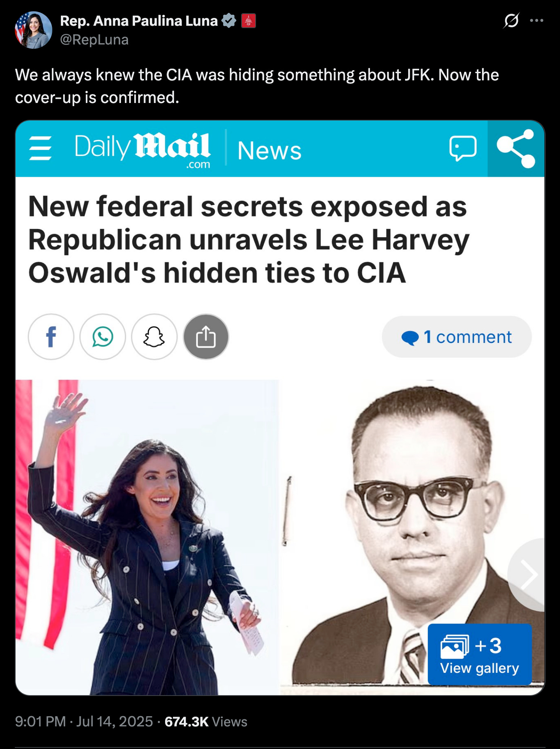This screenshot has height=749, width=560.
Task: Open the @RepLuna handle link
Action: tap(94, 40)
